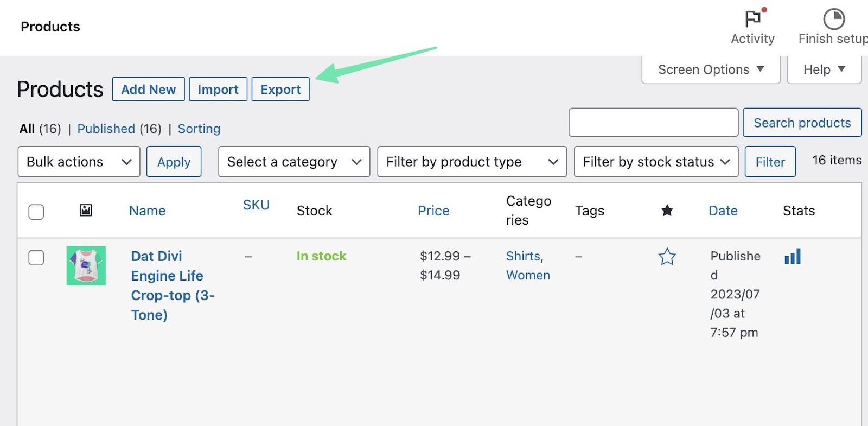This screenshot has width=868, height=426.
Task: Focus the product search input field
Action: click(x=653, y=123)
